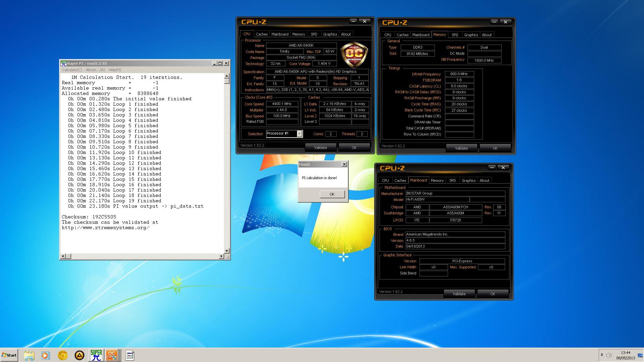Open the yellow Chrome Canary taskbar icon
The image size is (644, 362).
pyautogui.click(x=63, y=355)
